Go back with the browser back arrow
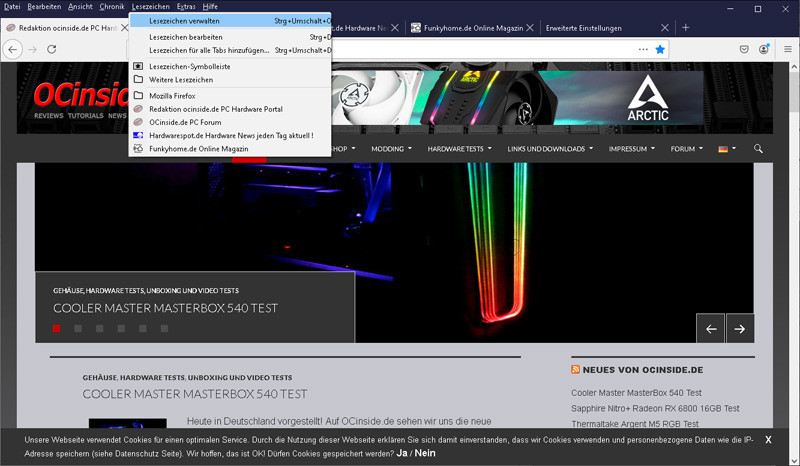The height and width of the screenshot is (466, 800). pyautogui.click(x=13, y=50)
